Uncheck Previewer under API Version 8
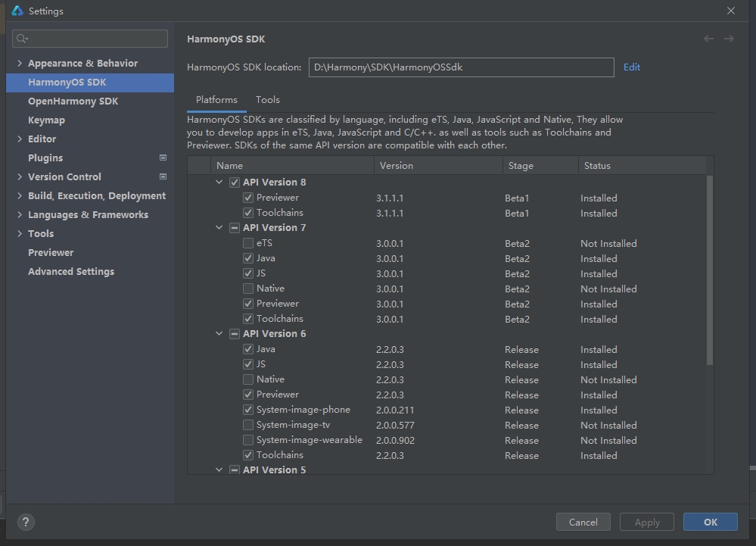756x546 pixels. pos(247,198)
